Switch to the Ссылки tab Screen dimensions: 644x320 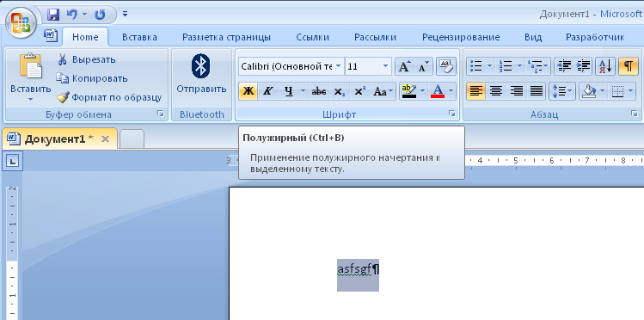point(313,37)
